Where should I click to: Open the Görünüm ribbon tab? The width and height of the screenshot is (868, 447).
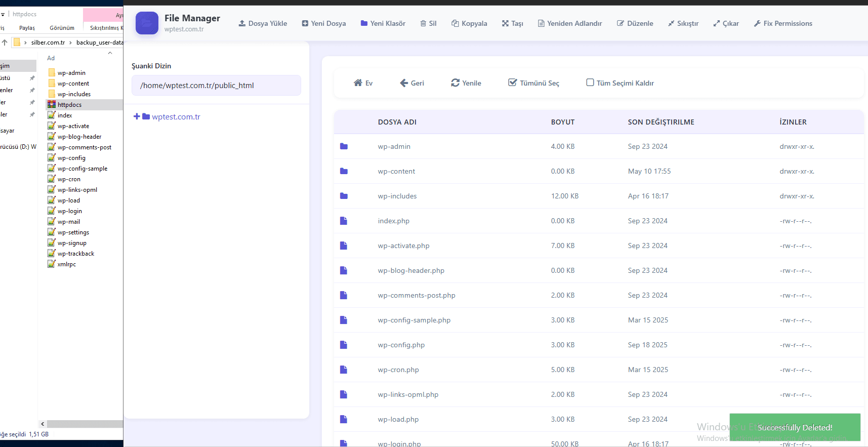click(62, 28)
